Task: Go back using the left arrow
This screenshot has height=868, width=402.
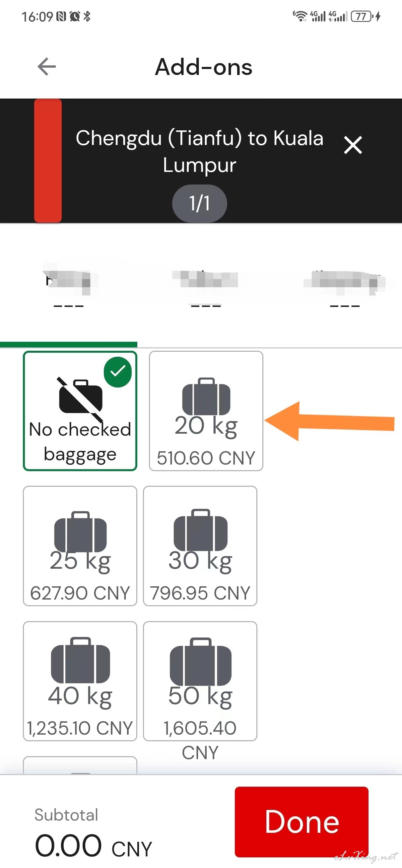Action: [46, 67]
